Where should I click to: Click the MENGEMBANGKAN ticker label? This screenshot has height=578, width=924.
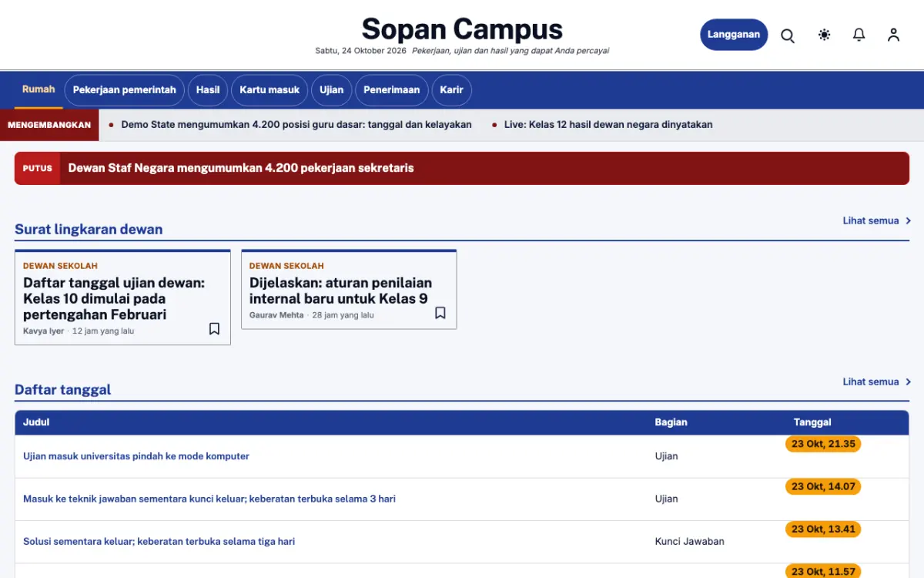[49, 125]
